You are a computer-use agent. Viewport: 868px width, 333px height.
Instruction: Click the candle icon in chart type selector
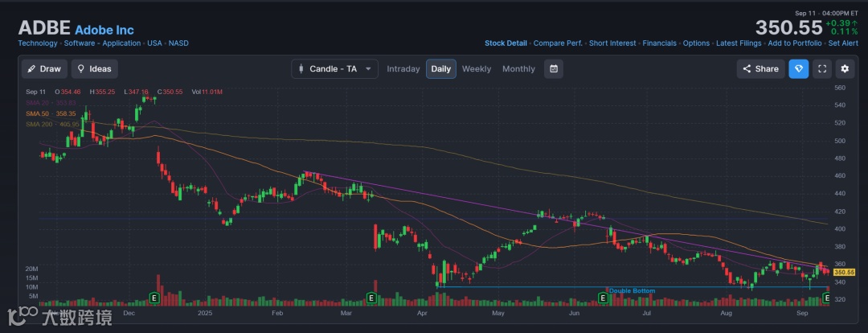point(301,68)
